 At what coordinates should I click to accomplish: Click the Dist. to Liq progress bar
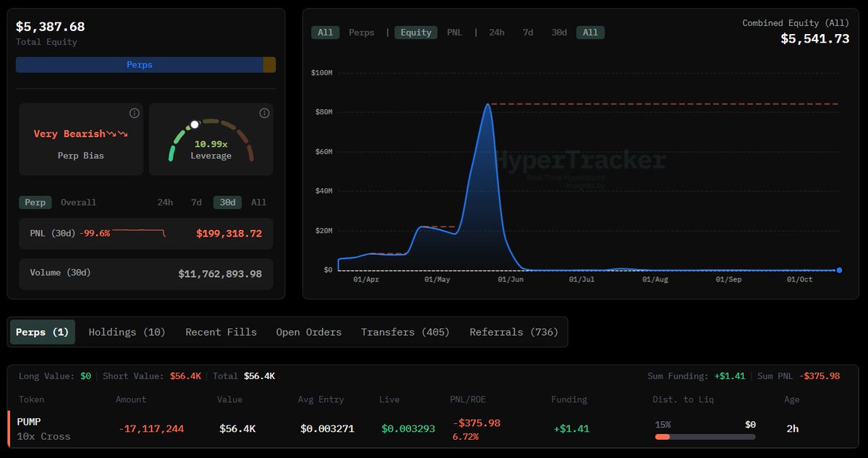pyautogui.click(x=705, y=437)
